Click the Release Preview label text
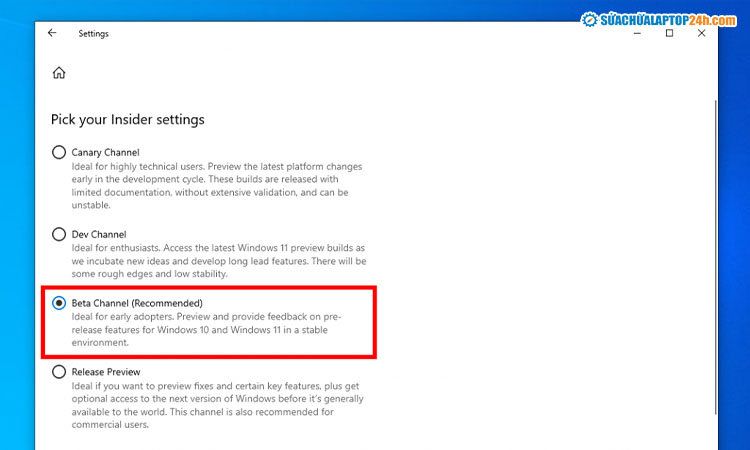Screen dimensions: 750x450 [106, 372]
